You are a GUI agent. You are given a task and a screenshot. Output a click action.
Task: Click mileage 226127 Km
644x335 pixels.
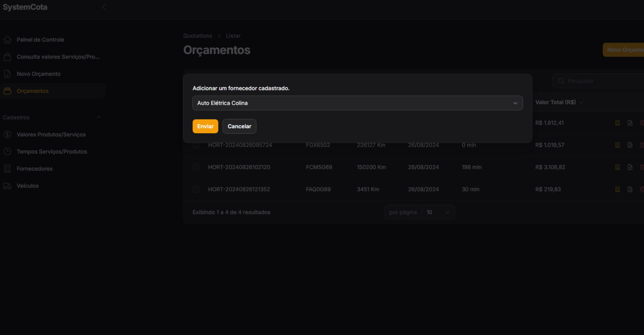[371, 145]
